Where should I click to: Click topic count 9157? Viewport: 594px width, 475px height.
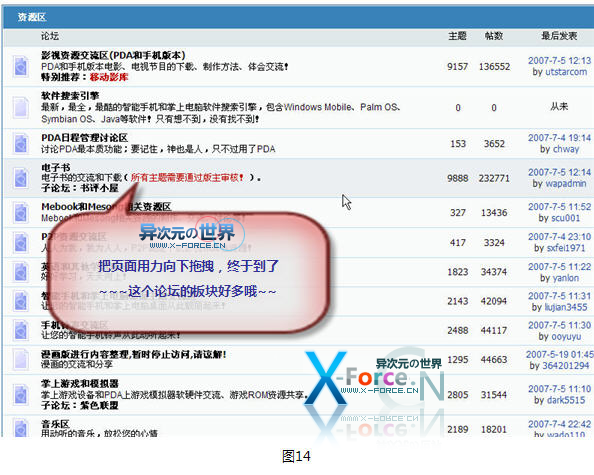458,67
